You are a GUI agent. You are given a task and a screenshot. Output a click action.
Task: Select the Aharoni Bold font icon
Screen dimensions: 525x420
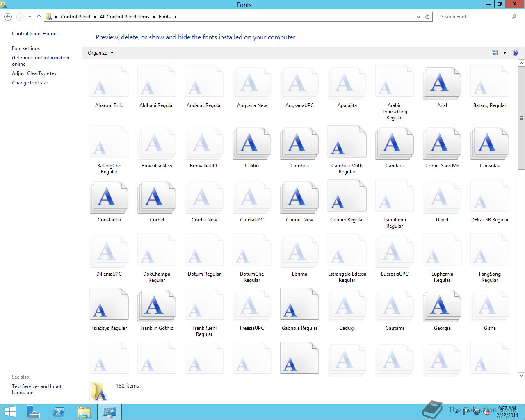click(109, 82)
